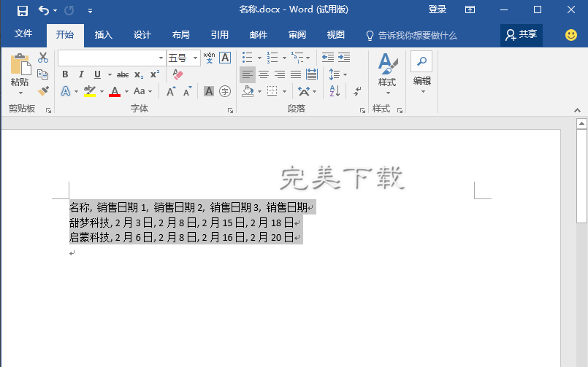588x367 pixels.
Task: Toggle subscript formatting
Action: [139, 74]
